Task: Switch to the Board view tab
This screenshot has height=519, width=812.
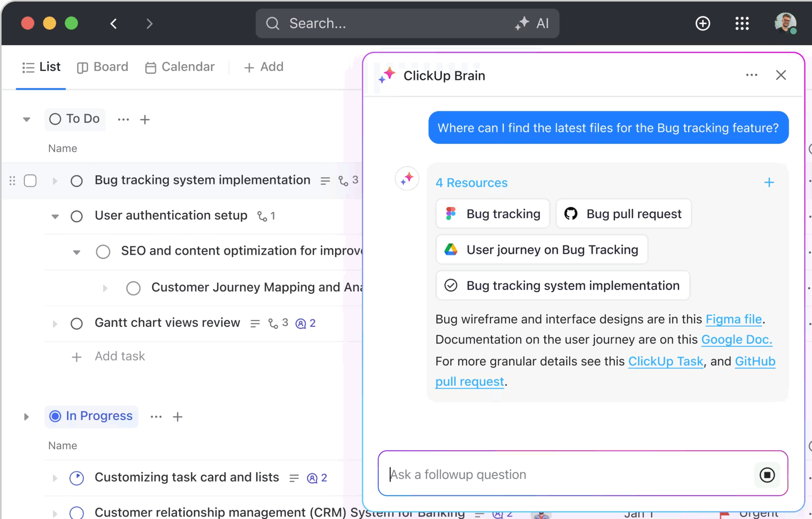Action: pyautogui.click(x=102, y=67)
